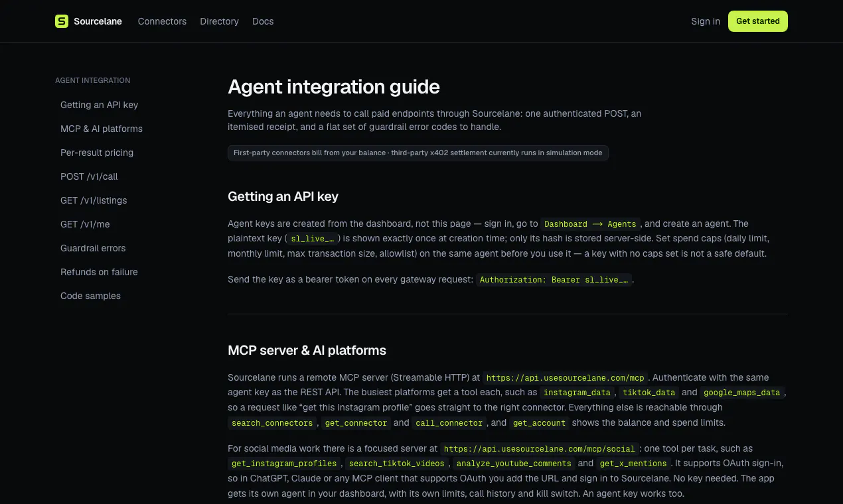Select MCP & AI platforms in sidebar
This screenshot has height=504, width=843.
102,129
